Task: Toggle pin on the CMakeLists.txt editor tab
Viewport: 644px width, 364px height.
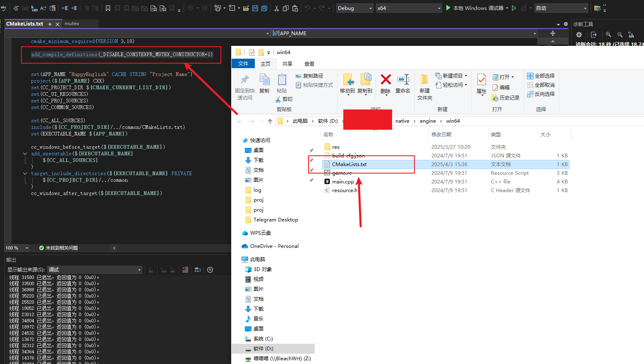Action: (50, 24)
